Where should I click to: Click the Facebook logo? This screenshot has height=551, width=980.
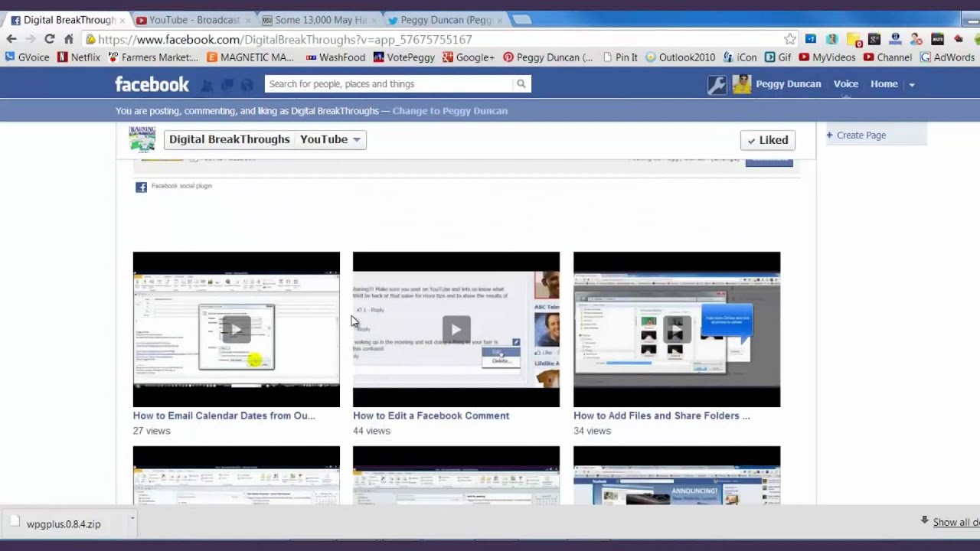152,84
